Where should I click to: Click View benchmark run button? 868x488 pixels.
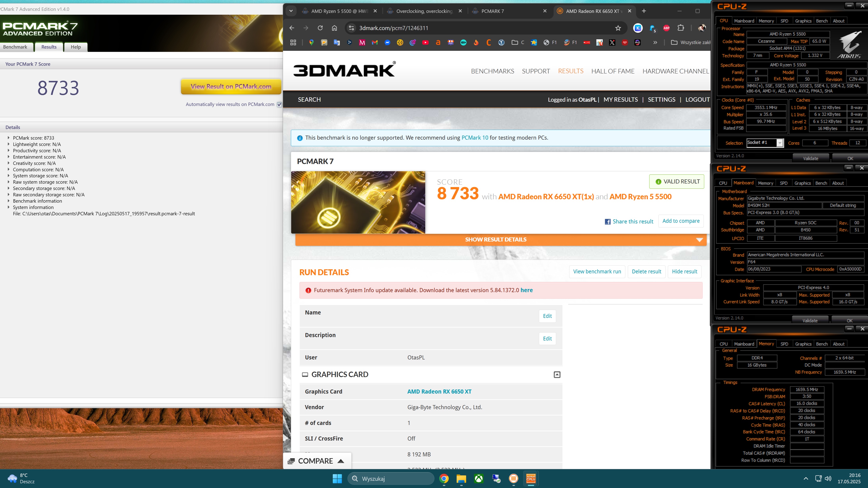pyautogui.click(x=597, y=271)
